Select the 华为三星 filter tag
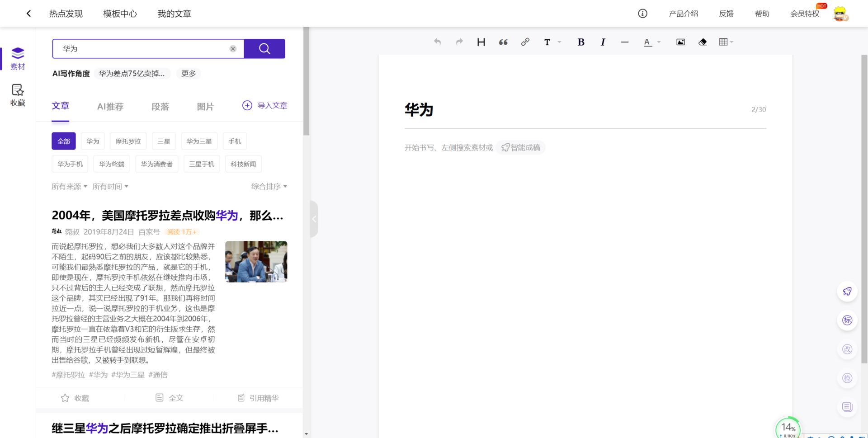Screen dimensions: 868x438 [x=199, y=141]
